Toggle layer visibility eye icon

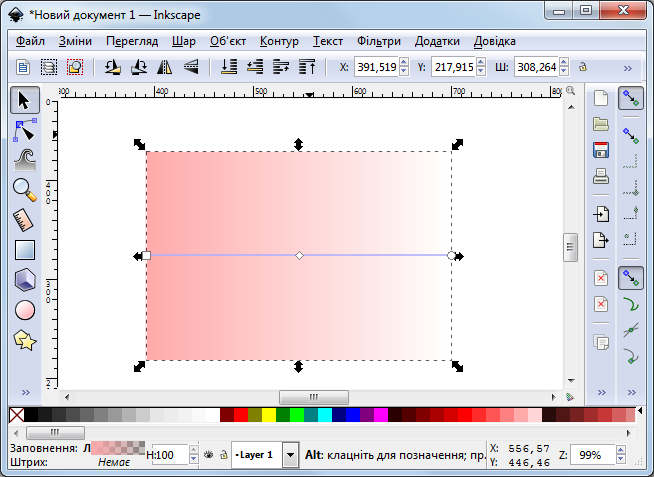(x=209, y=455)
